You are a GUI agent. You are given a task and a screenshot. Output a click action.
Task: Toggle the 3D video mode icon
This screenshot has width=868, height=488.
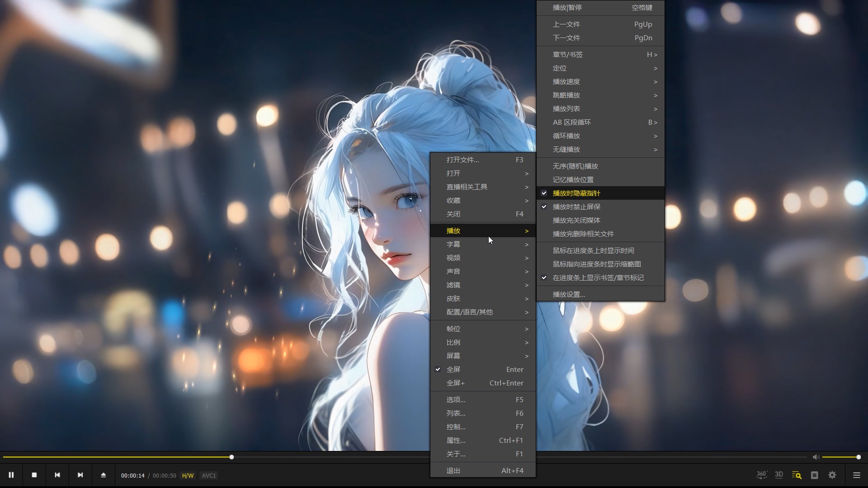click(779, 475)
